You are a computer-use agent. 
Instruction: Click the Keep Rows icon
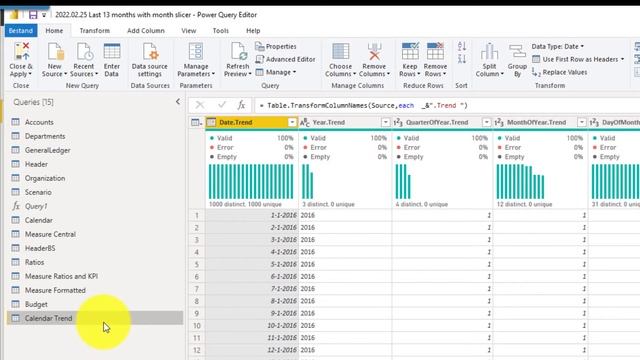[x=410, y=52]
